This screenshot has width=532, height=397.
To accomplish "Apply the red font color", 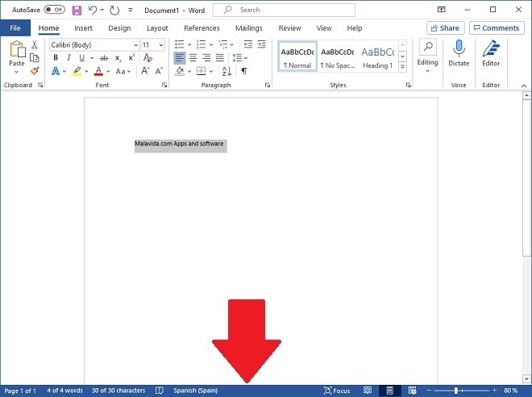I will point(98,71).
